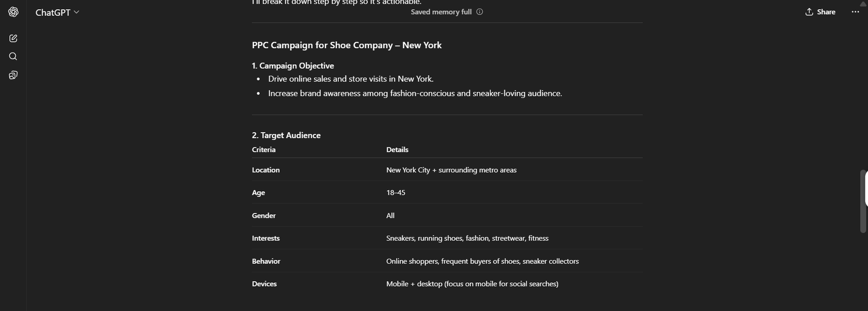Click the scroll-up arrow at top right

(x=863, y=4)
